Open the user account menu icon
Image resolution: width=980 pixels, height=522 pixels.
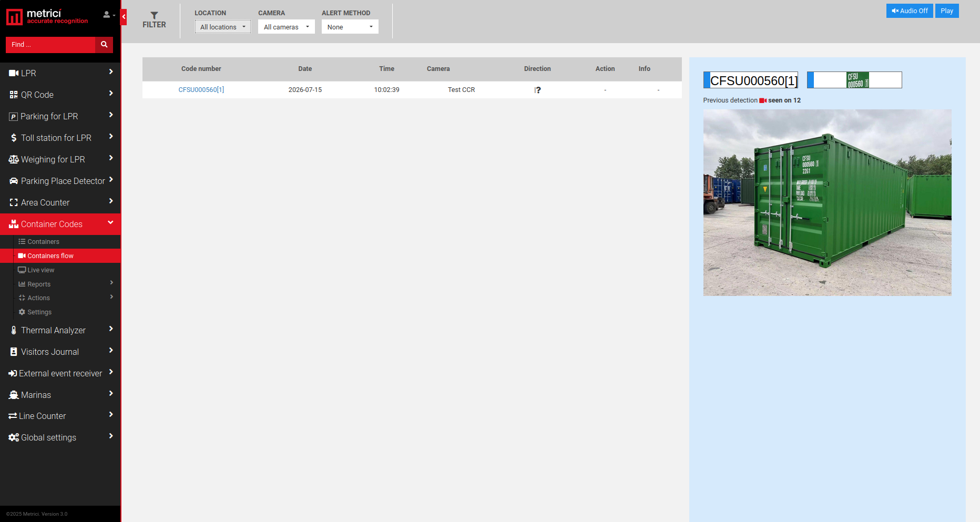coord(109,15)
